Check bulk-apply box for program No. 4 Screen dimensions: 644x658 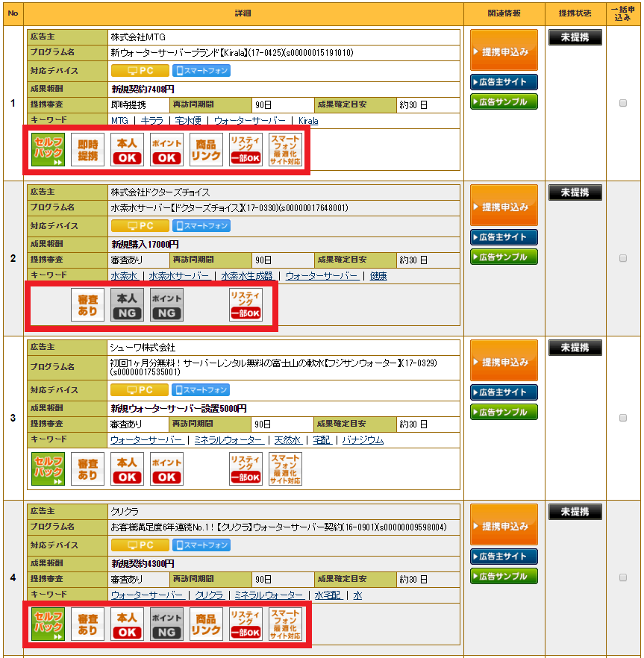pyautogui.click(x=623, y=578)
